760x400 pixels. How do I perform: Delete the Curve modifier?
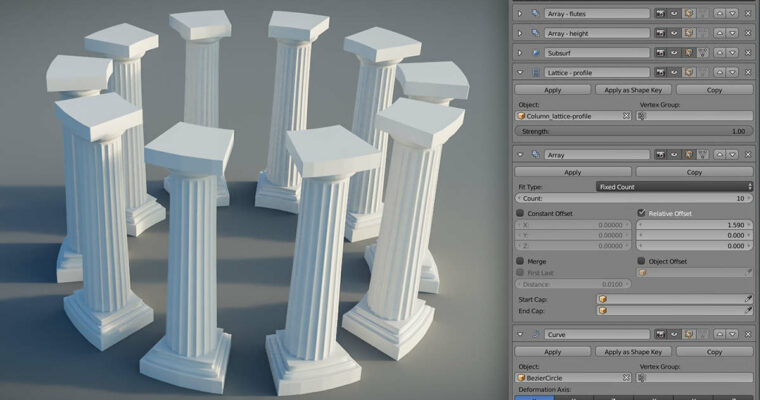coord(747,334)
